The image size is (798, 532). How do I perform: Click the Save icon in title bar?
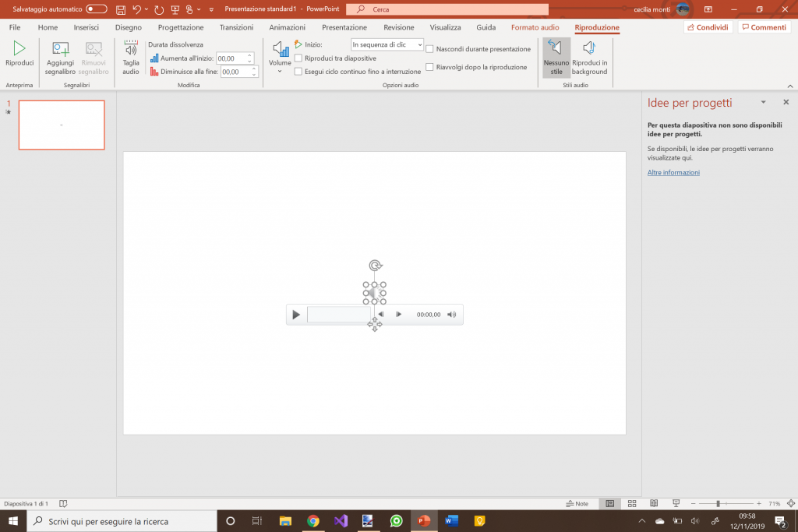click(121, 9)
